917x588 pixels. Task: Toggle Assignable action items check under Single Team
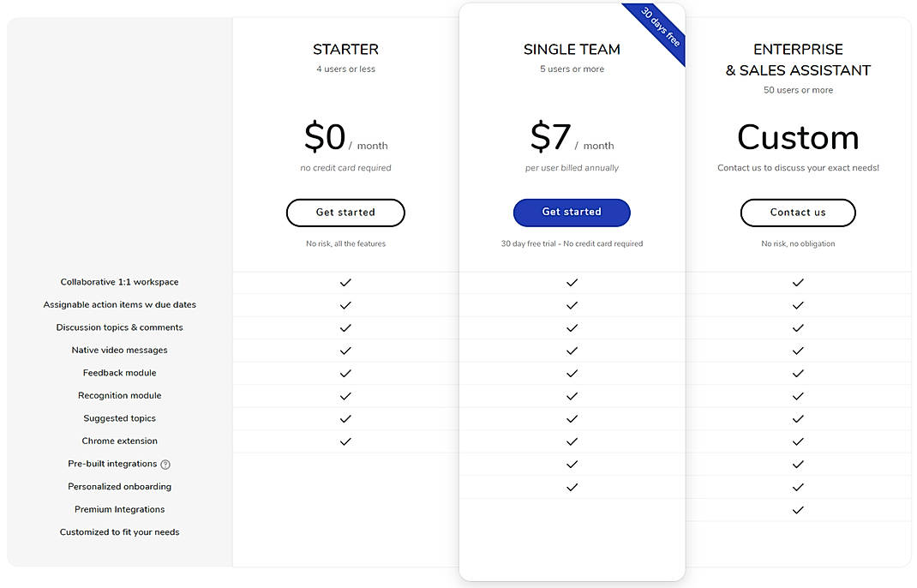(x=572, y=305)
